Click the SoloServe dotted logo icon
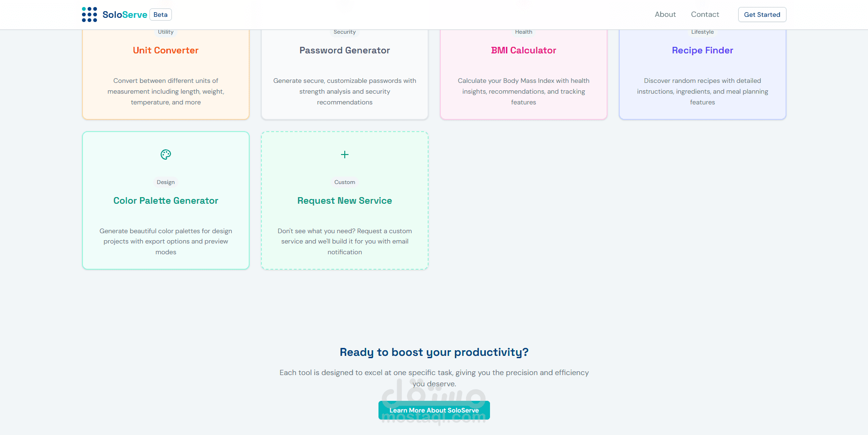This screenshot has width=868, height=435. [x=89, y=15]
